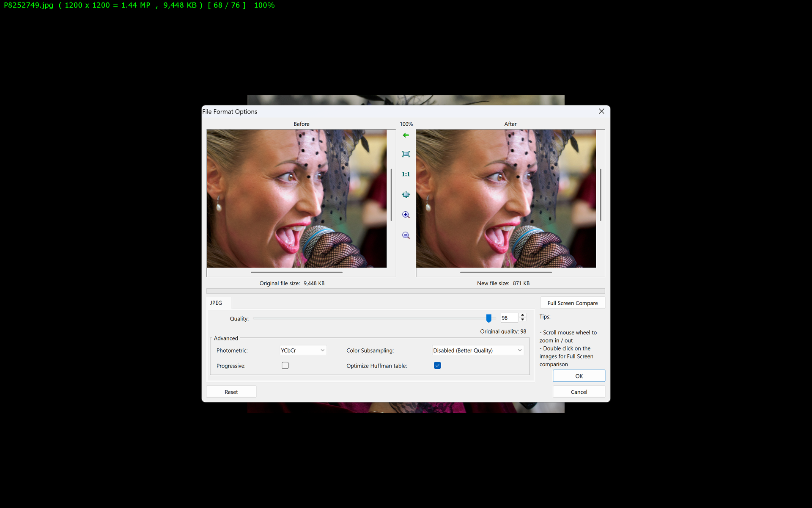Click the 1:1 actual size icon
Screen dimensions: 812x508
coord(406,174)
